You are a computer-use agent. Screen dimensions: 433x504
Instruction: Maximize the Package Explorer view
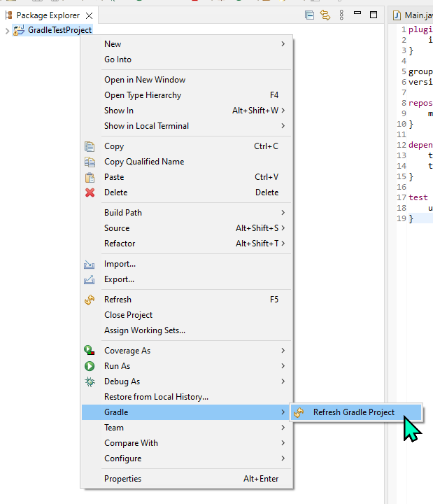(374, 15)
